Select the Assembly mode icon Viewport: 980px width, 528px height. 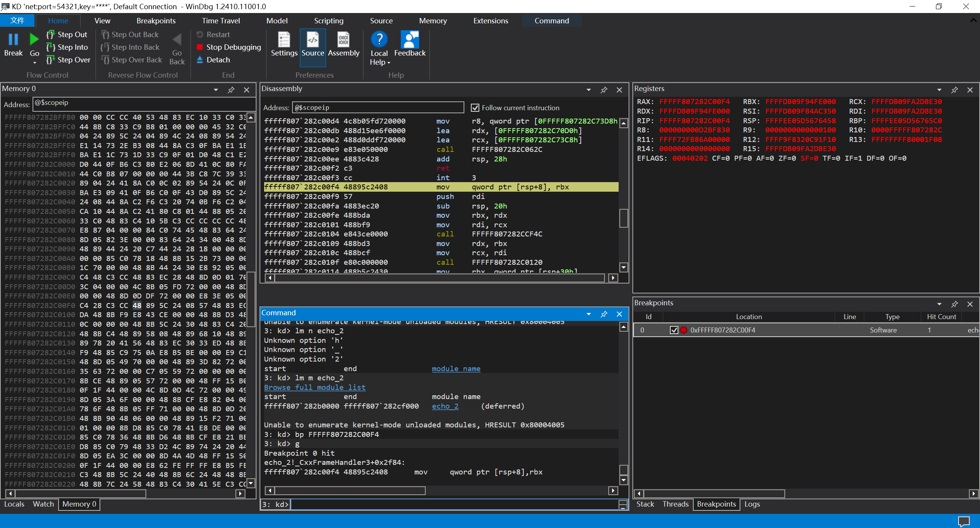tap(343, 40)
